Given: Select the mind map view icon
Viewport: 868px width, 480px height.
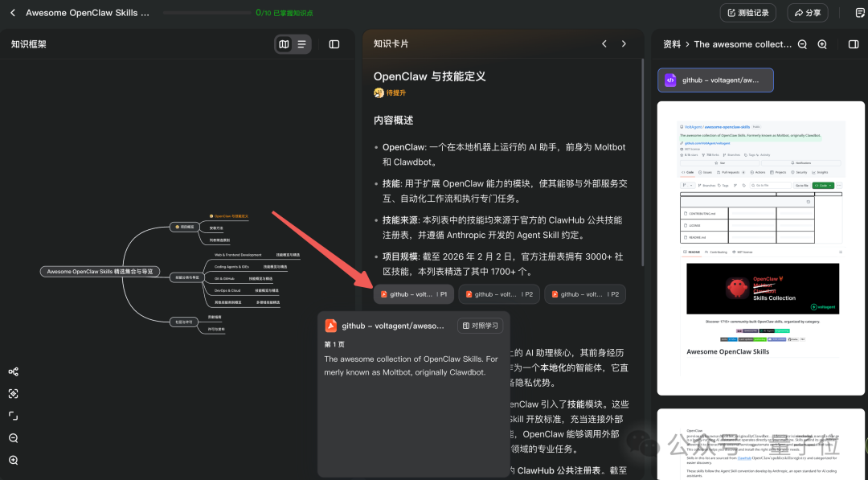Looking at the screenshot, I should [x=283, y=44].
